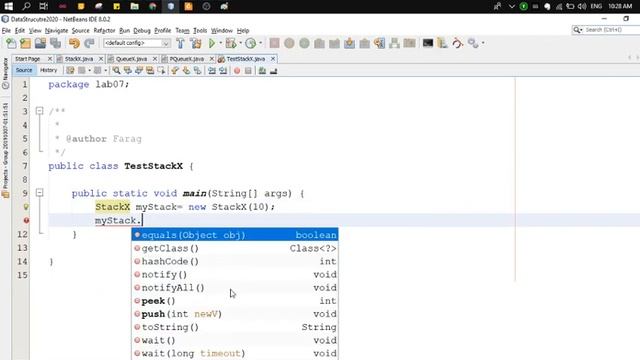Click the Comment editor toolbar icon

(262, 71)
